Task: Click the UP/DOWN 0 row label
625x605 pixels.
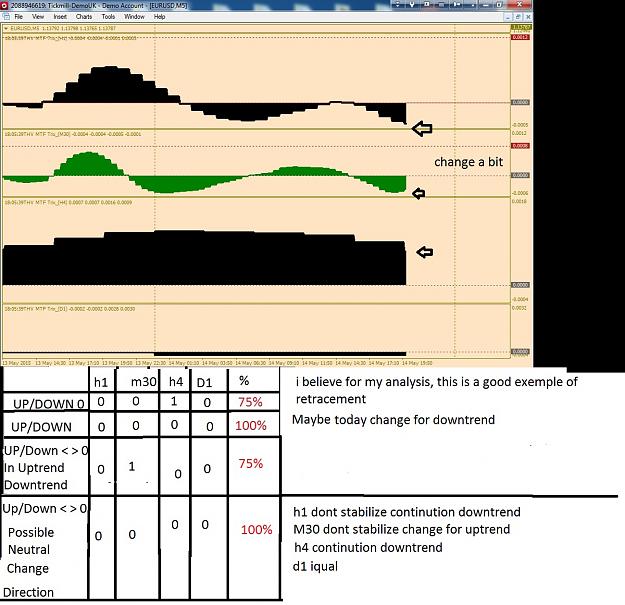Action: [49, 404]
